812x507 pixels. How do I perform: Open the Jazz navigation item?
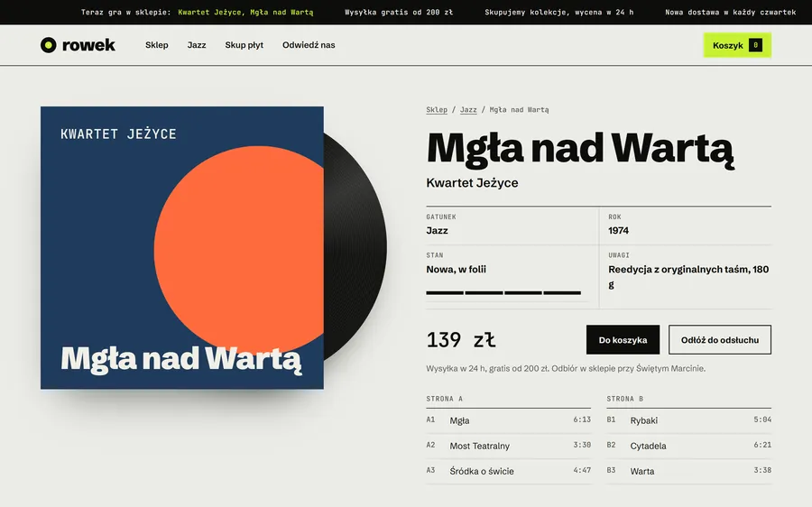[x=197, y=45]
